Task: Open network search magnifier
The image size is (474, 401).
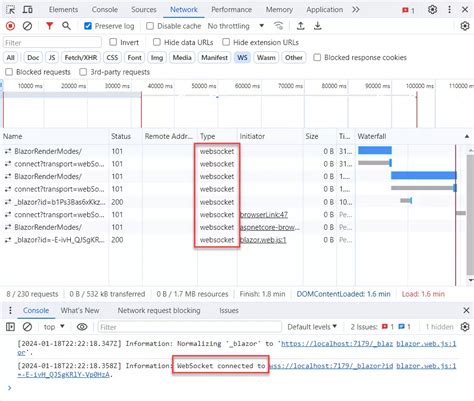Action: (66, 26)
